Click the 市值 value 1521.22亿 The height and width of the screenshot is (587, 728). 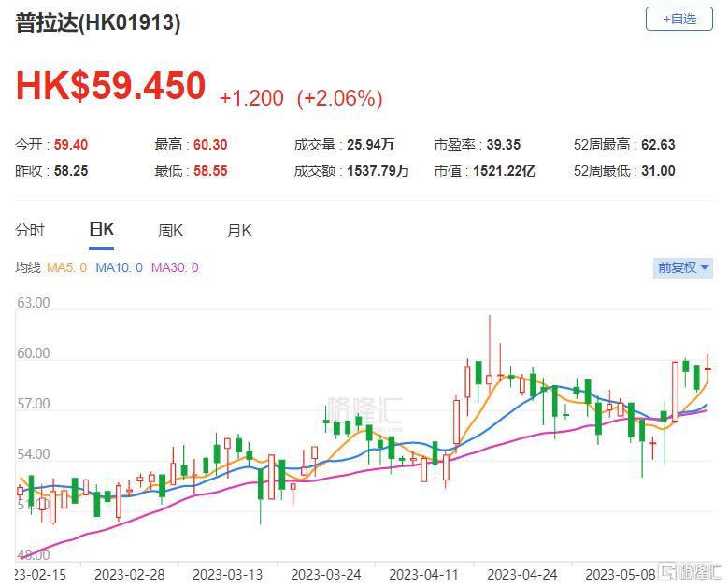point(505,171)
